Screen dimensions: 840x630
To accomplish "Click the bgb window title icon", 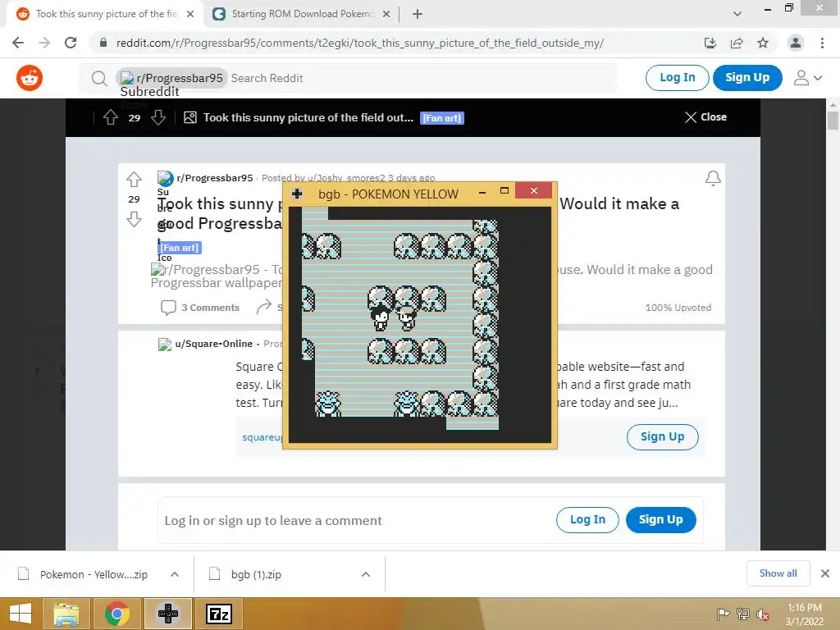I will point(297,194).
